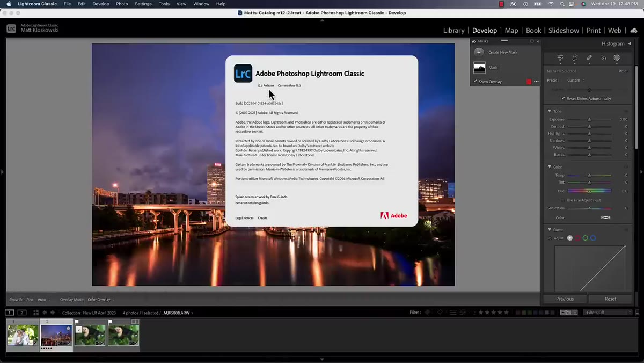Open the _MJK5800.ARW filename dropdown
Viewport: 644px width, 363px height.
178,313
